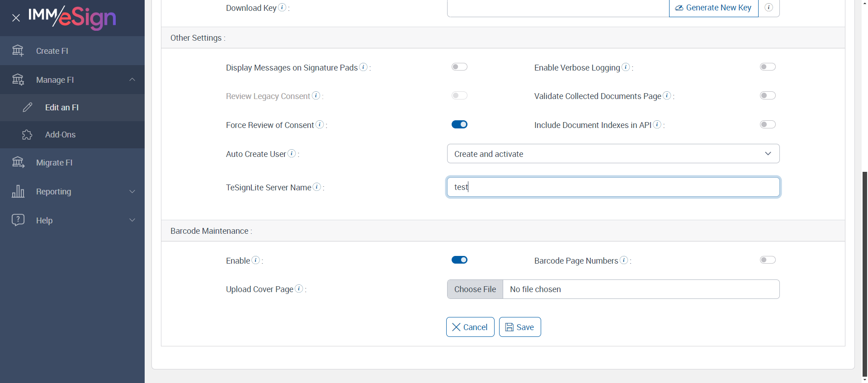Viewport: 868px width, 383px height.
Task: Click info icon beside Upload Cover Page
Action: [299, 288]
